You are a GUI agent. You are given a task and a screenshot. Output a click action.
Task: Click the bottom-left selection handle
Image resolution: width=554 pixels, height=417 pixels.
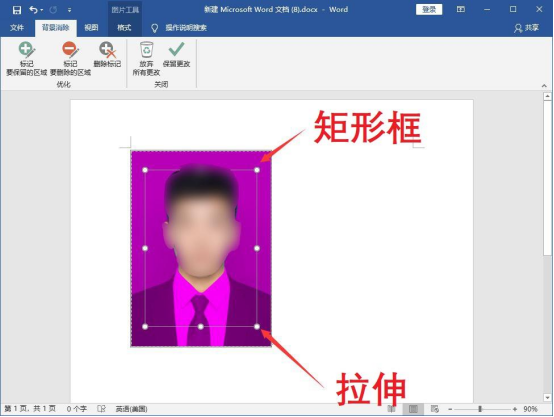pyautogui.click(x=145, y=327)
